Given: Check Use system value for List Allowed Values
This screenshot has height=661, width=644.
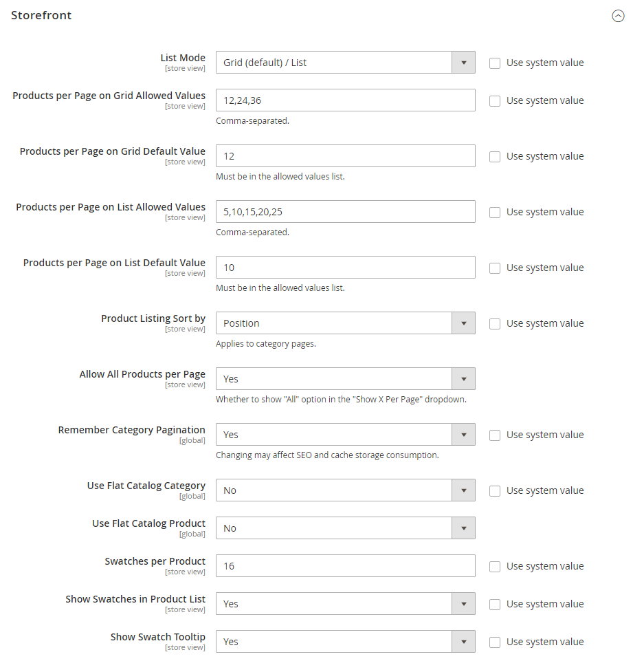Looking at the screenshot, I should [495, 213].
